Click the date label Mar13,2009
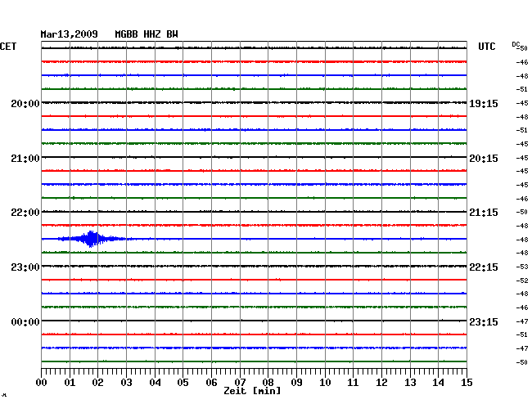532x404 pixels. click(70, 34)
